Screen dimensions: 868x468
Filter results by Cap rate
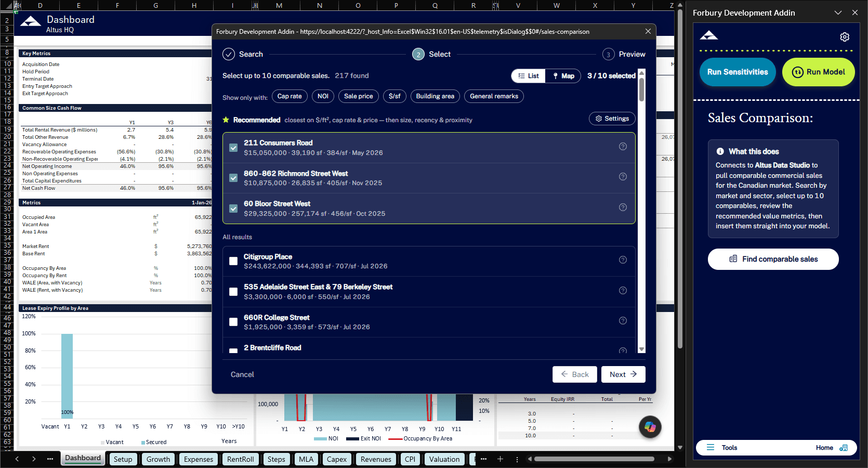(290, 96)
